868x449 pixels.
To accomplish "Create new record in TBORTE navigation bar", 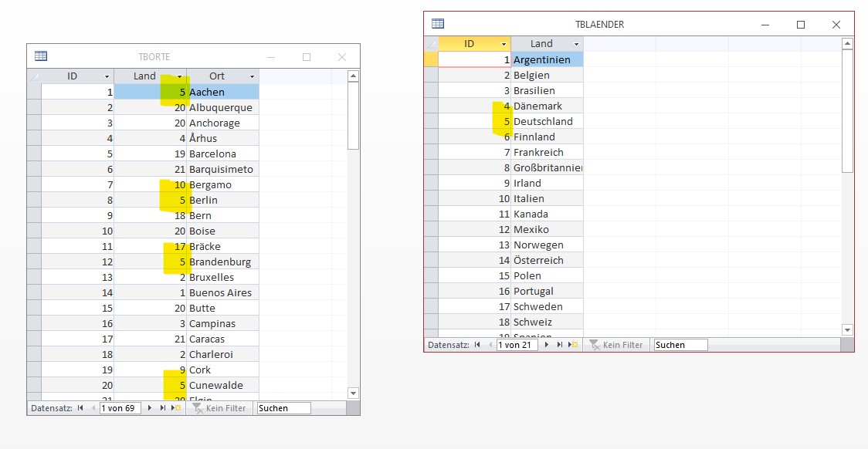I will 176,408.
